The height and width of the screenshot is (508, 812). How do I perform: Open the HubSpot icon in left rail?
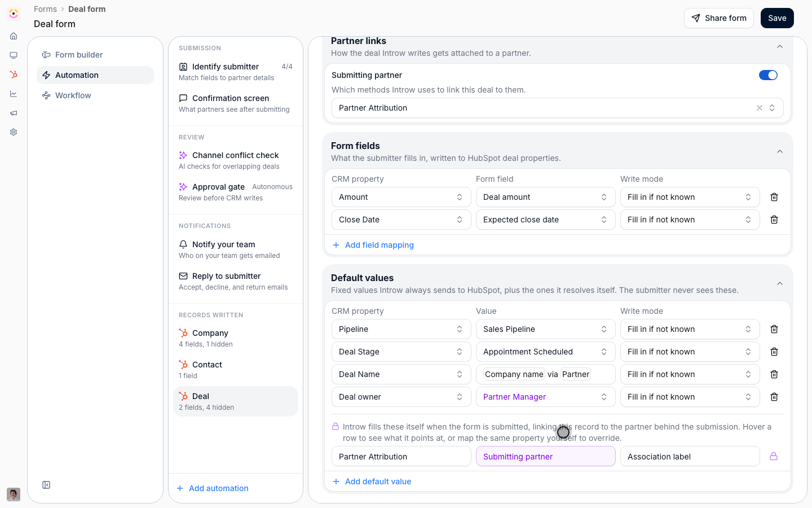pyautogui.click(x=14, y=75)
